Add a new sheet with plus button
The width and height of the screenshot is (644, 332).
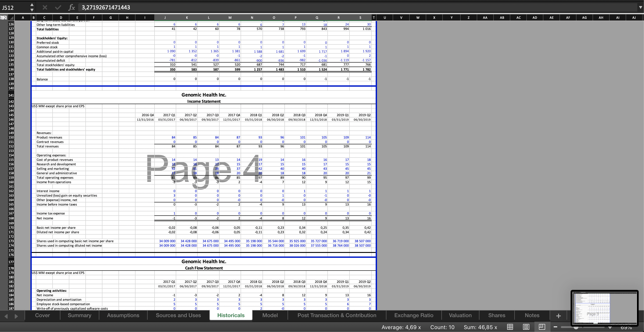[558, 316]
